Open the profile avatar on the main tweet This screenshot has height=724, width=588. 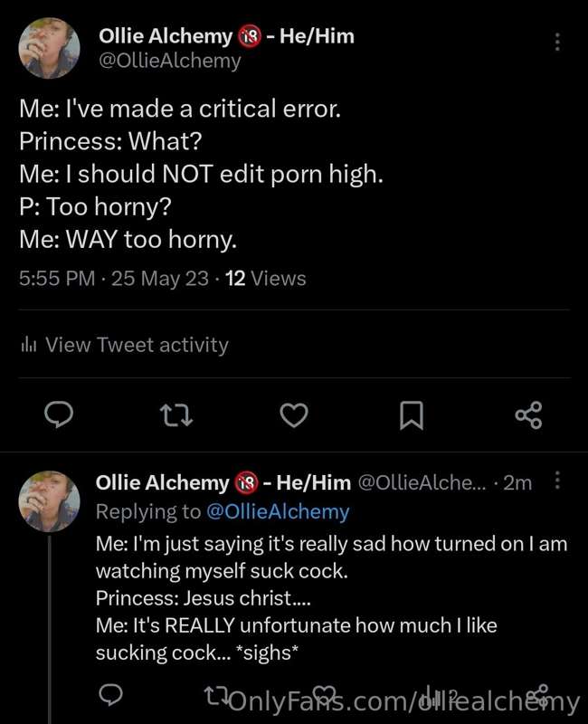(x=50, y=48)
